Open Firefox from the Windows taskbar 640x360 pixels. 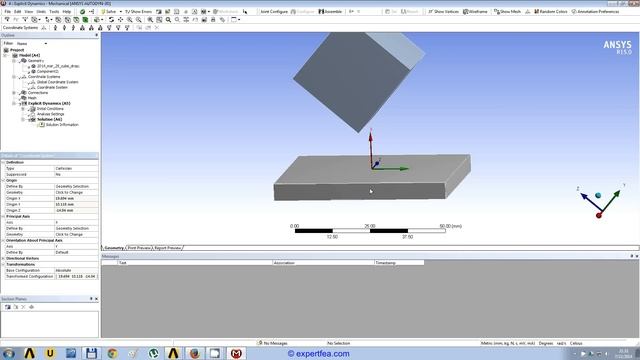tap(195, 353)
